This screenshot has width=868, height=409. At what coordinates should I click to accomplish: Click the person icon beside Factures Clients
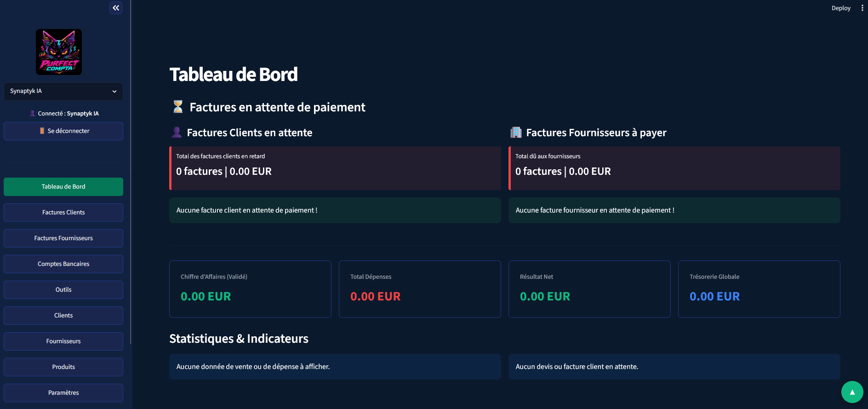click(x=177, y=132)
